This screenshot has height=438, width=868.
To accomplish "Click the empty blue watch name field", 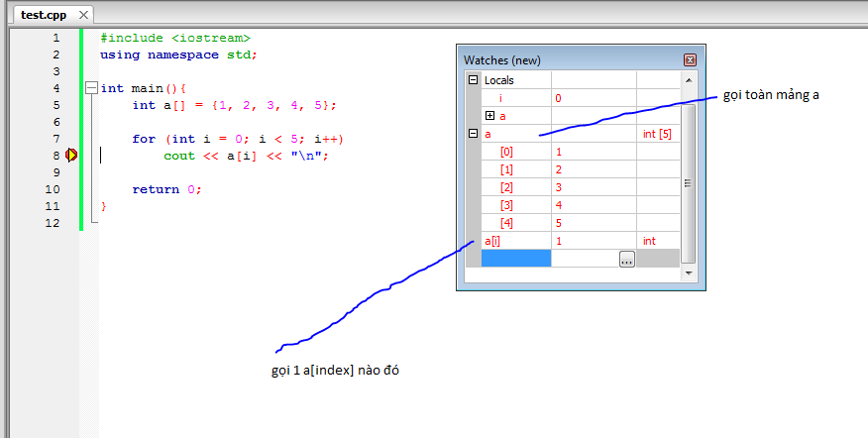I will point(515,259).
